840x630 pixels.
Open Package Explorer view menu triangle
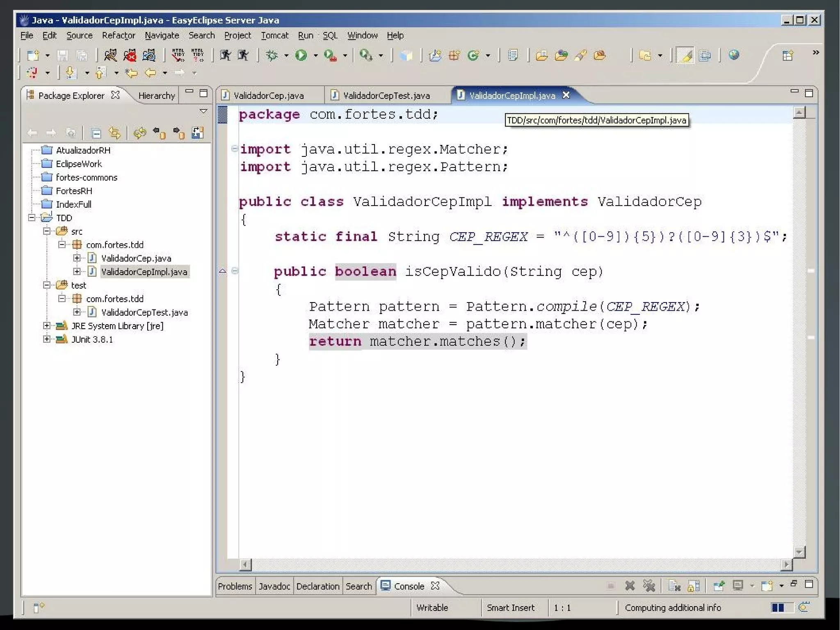203,111
